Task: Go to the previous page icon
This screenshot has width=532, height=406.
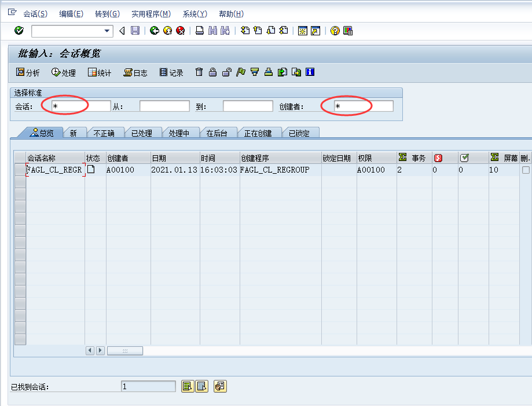Action: (258, 31)
